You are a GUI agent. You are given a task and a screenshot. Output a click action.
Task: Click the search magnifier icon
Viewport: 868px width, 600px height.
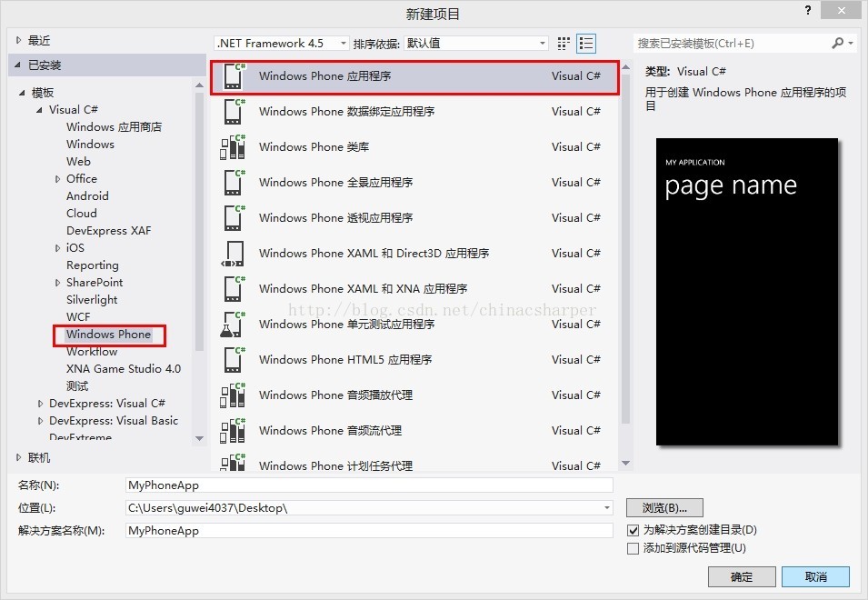[838, 43]
